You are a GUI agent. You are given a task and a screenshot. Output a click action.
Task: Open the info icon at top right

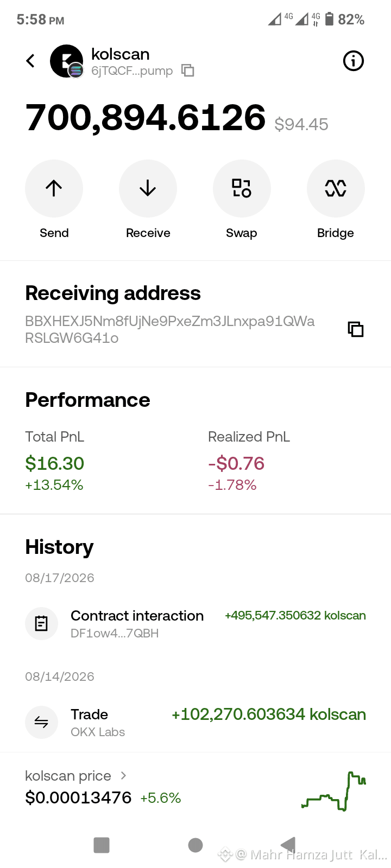coord(354,61)
